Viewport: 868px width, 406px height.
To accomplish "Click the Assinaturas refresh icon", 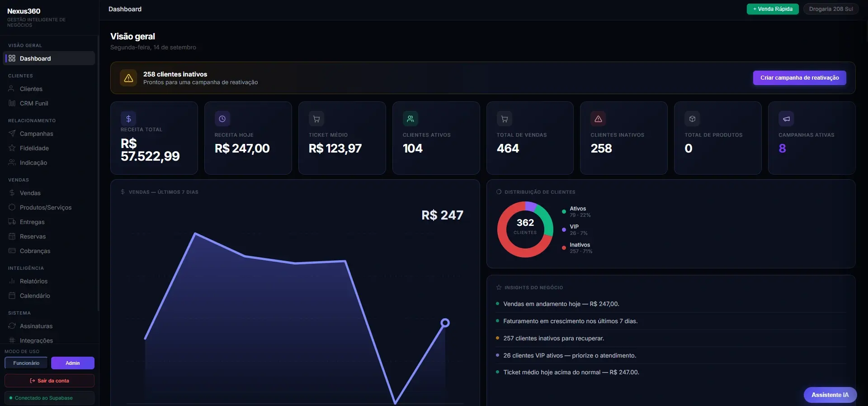I will 12,326.
